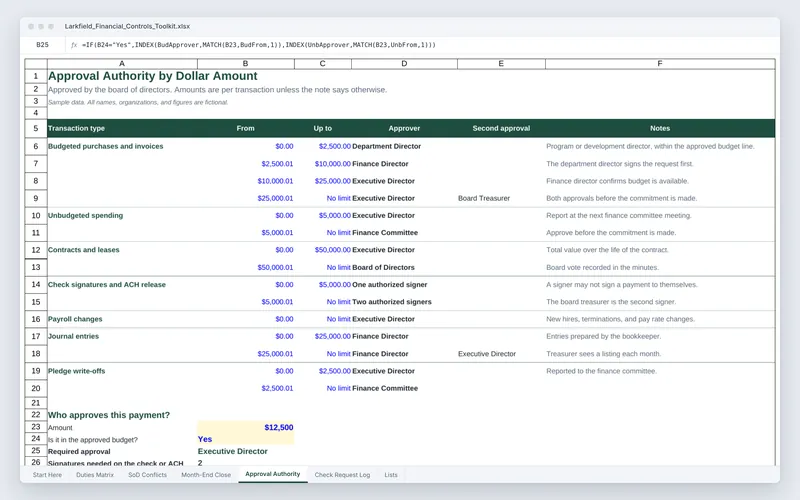Click note 'Treasurer sees a listing each month.'

point(604,354)
